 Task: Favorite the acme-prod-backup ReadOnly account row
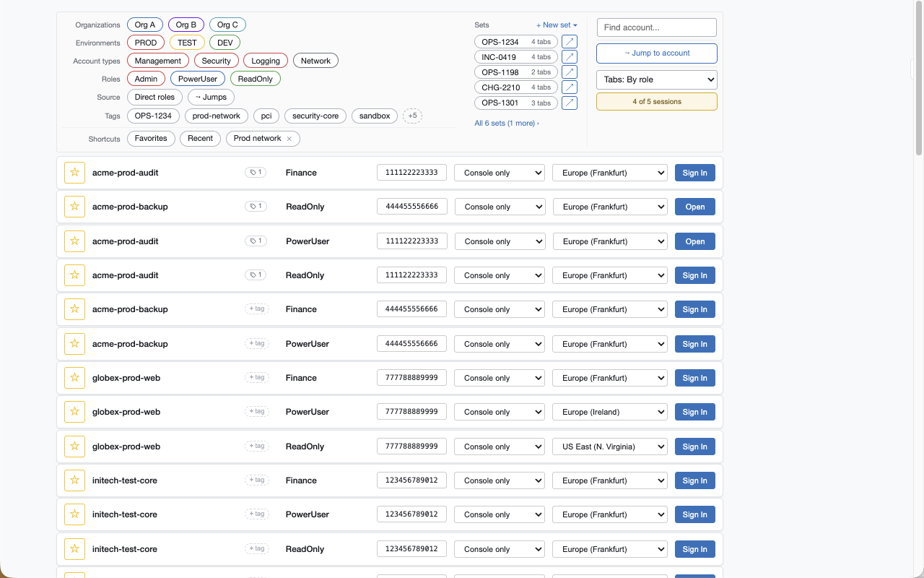tap(74, 207)
